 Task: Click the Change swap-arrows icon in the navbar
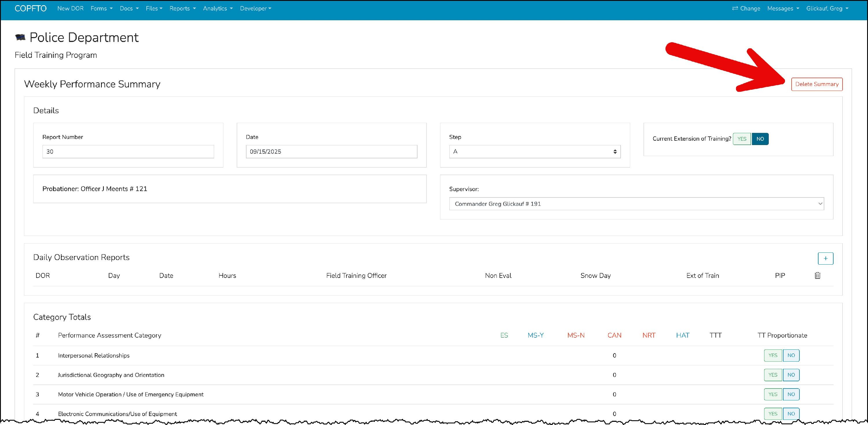click(735, 8)
